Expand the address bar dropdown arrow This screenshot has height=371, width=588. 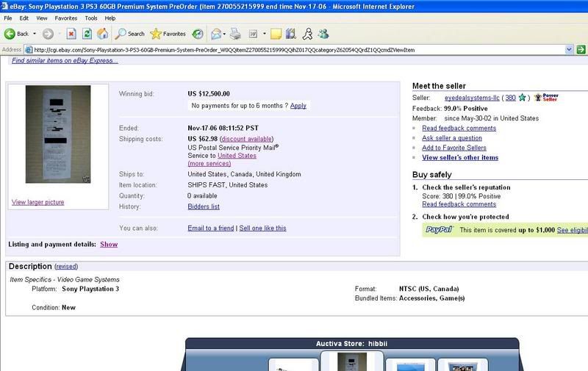[x=569, y=49]
